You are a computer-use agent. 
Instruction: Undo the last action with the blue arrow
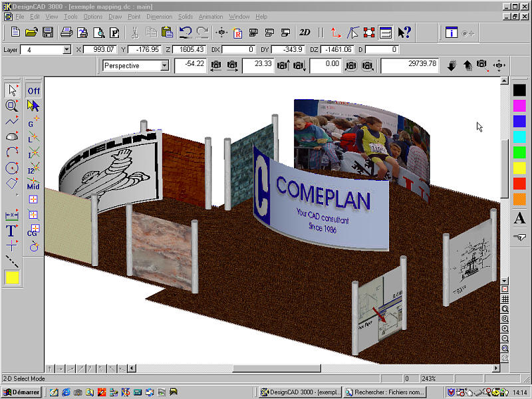(x=185, y=32)
